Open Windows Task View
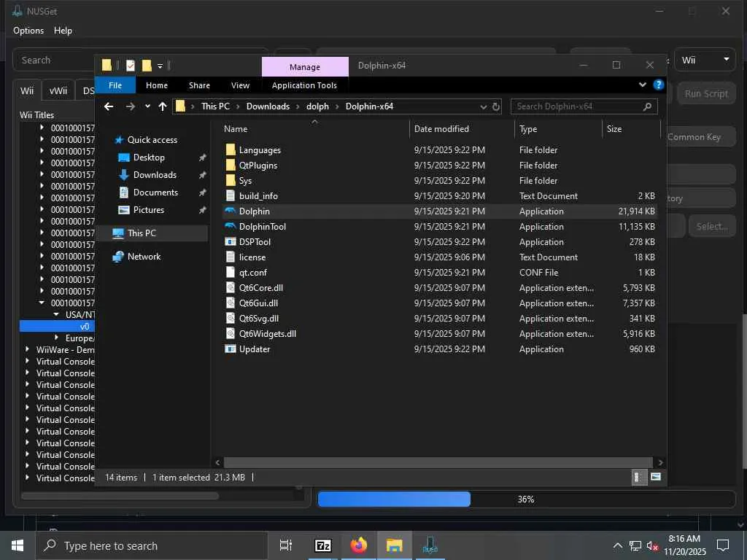The height and width of the screenshot is (560, 747). (x=285, y=545)
